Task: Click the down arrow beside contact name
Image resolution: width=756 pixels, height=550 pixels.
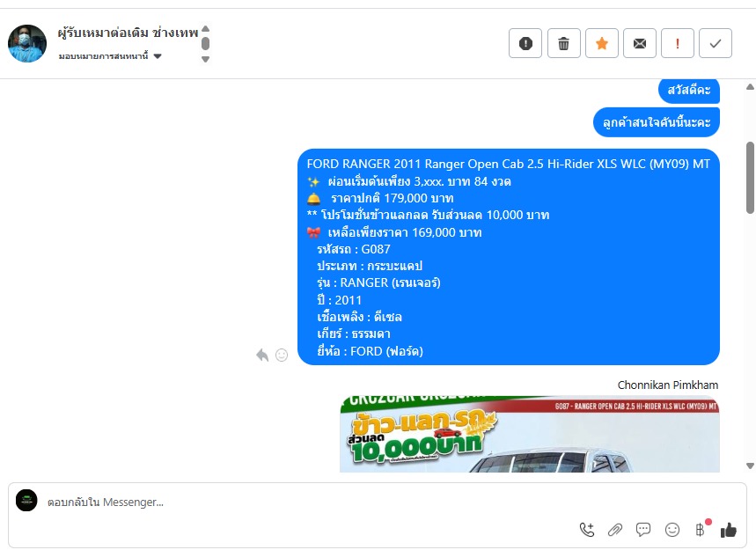Action: tap(205, 59)
